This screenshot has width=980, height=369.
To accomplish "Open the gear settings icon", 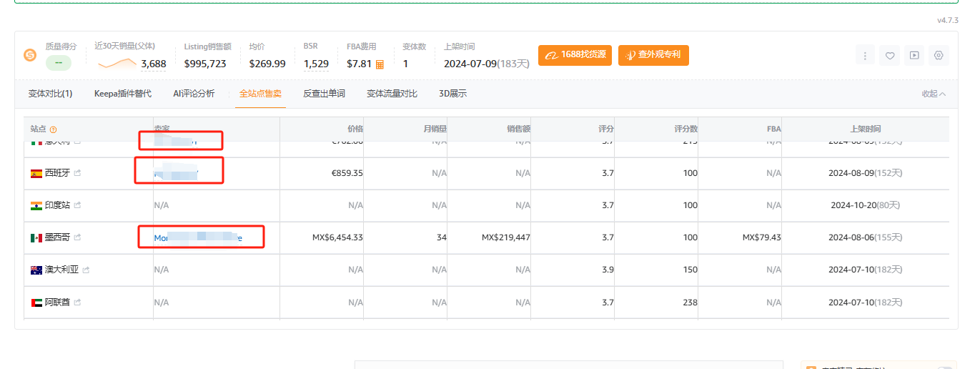I will [x=939, y=56].
